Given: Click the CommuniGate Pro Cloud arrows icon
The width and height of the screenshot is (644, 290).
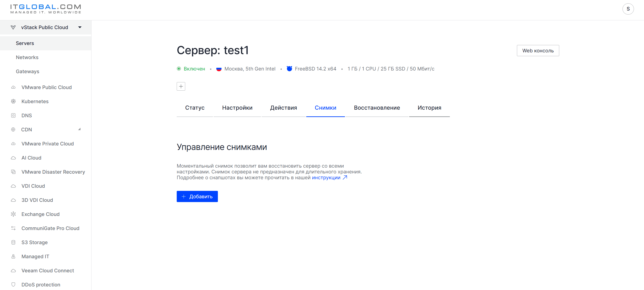Looking at the screenshot, I should [13, 228].
